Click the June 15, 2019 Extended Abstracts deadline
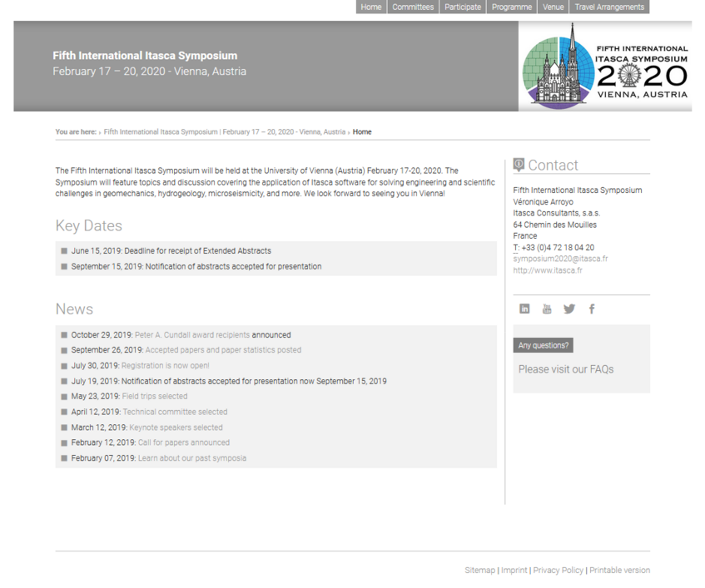This screenshot has width=705, height=588. pyautogui.click(x=171, y=250)
